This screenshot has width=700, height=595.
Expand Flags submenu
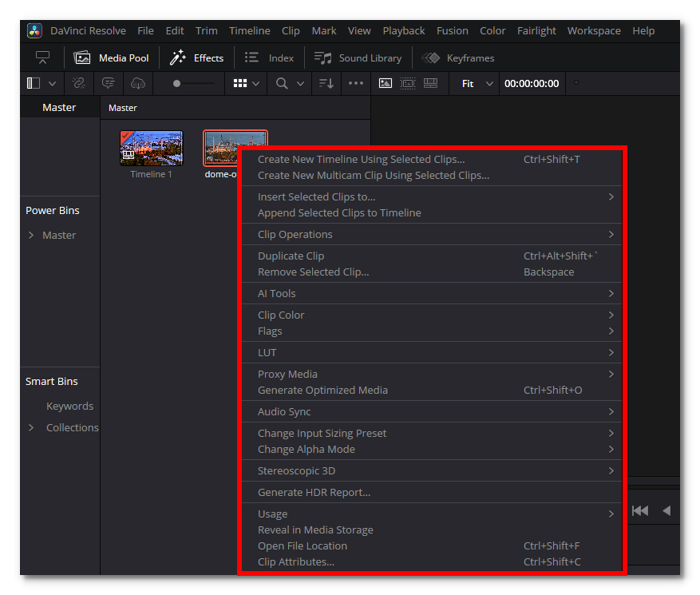(x=432, y=331)
